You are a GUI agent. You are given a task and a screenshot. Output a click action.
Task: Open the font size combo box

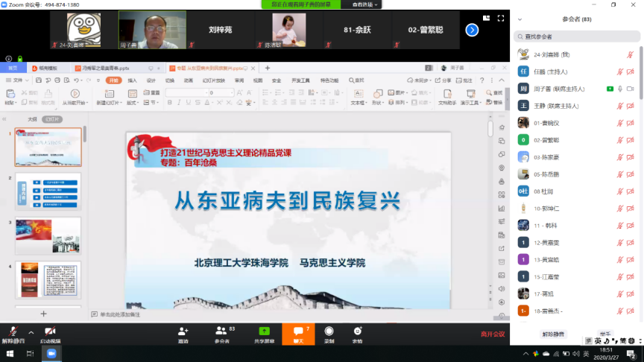(221, 93)
